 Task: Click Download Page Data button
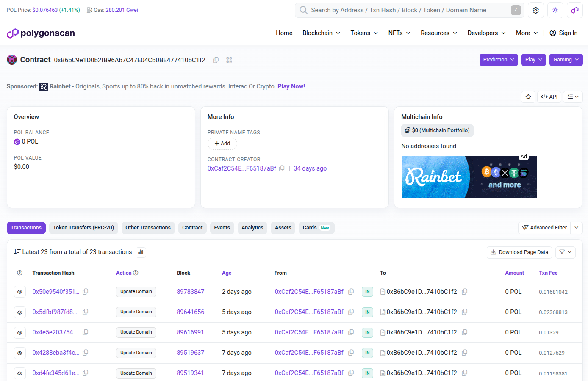click(519, 252)
